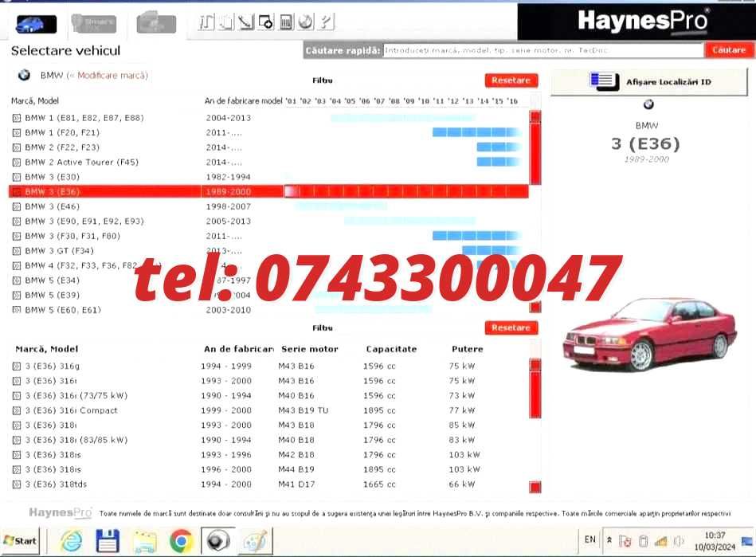756x557 pixels.
Task: Click the Putere column header
Action: (x=467, y=349)
